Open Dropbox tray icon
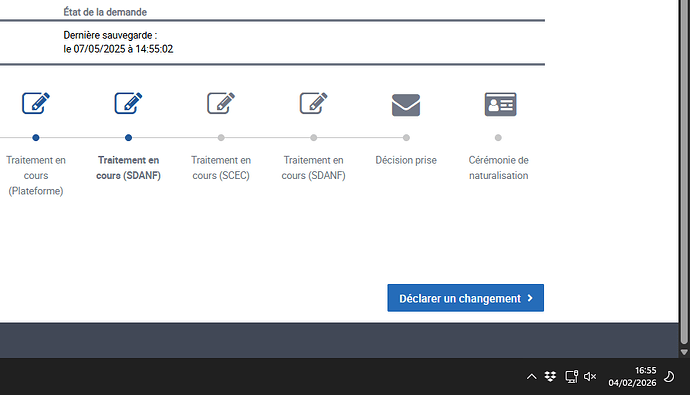The width and height of the screenshot is (690, 395). coord(550,377)
